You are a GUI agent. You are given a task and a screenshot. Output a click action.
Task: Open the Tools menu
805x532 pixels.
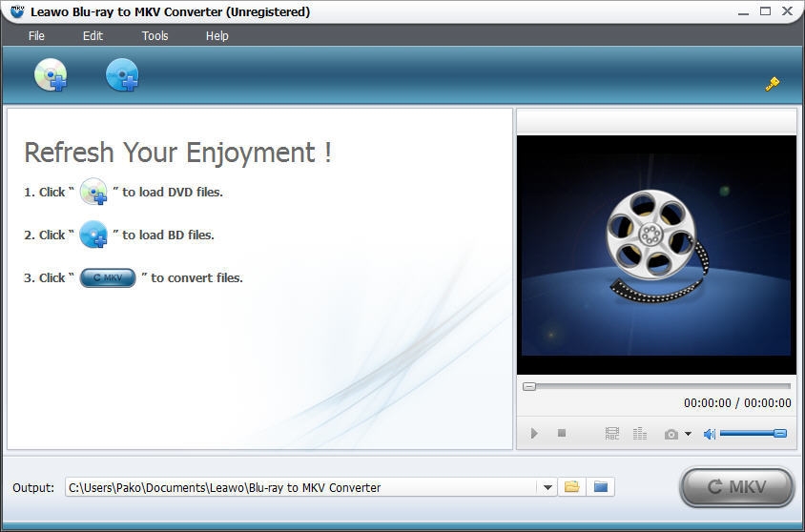tap(155, 35)
